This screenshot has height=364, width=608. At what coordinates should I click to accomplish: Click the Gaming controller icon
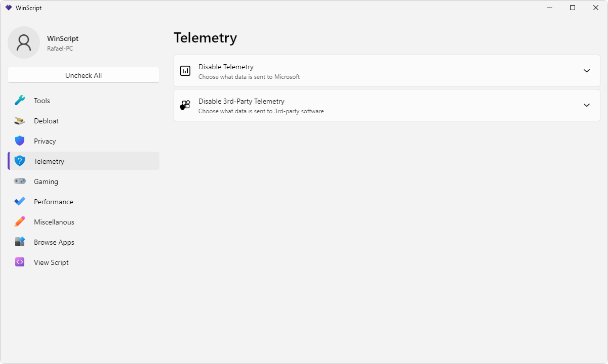pos(20,181)
